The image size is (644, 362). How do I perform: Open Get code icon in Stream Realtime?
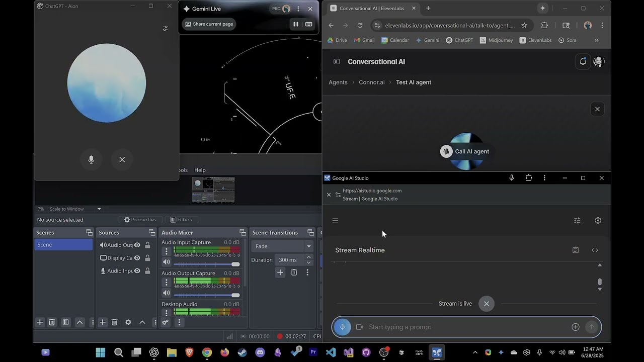click(595, 250)
